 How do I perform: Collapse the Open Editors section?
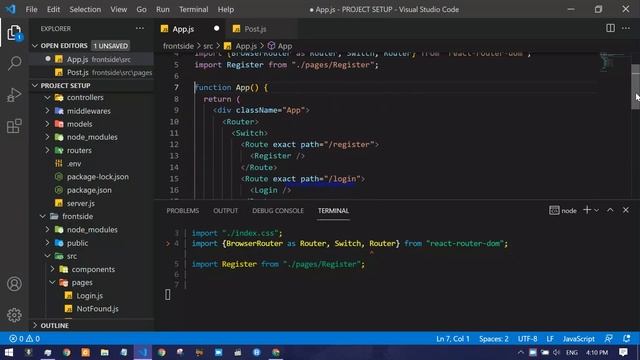coord(35,46)
